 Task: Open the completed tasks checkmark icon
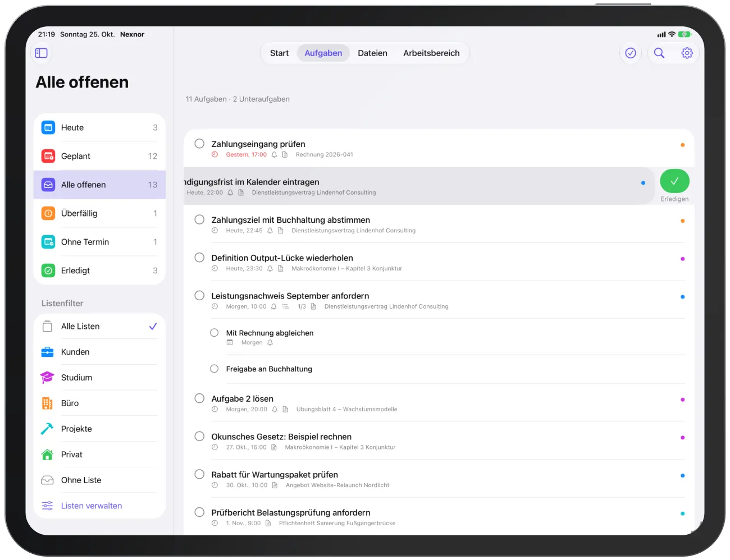pos(631,53)
